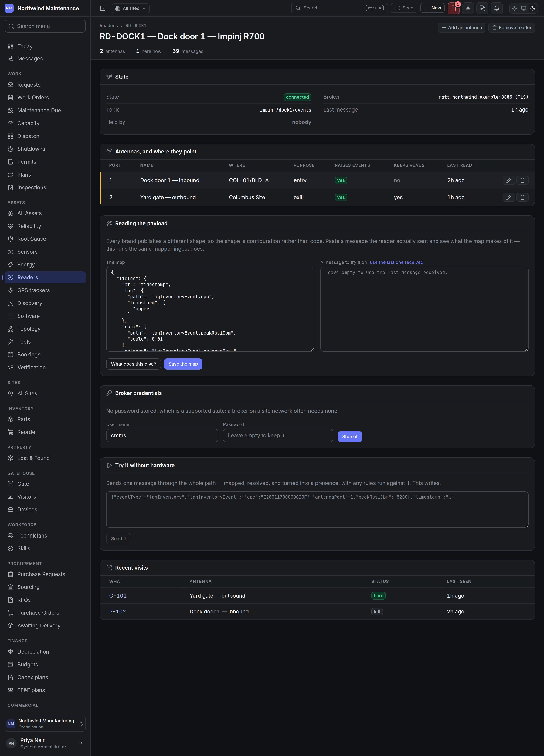Open the All sites dropdown
The width and height of the screenshot is (544, 756).
131,8
